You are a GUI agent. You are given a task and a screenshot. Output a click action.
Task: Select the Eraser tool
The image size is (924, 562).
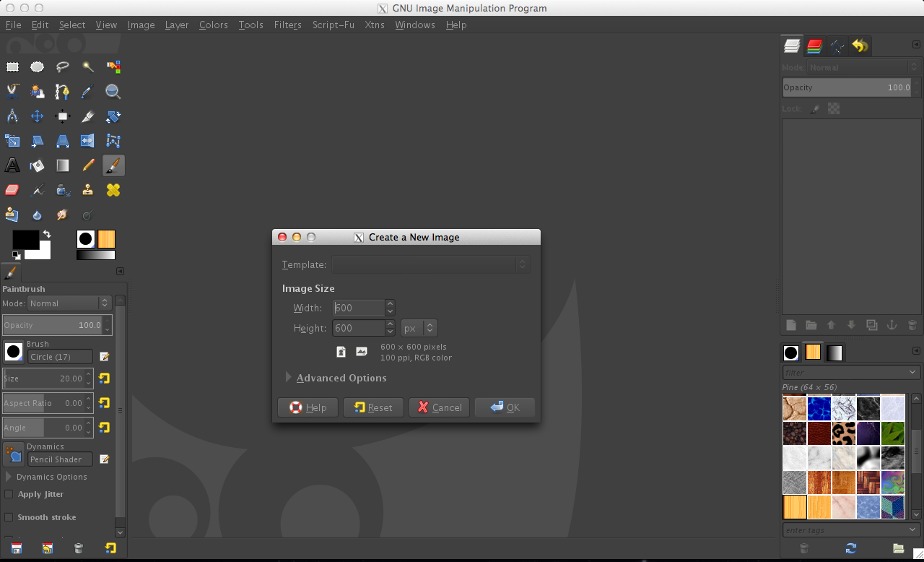pyautogui.click(x=12, y=190)
